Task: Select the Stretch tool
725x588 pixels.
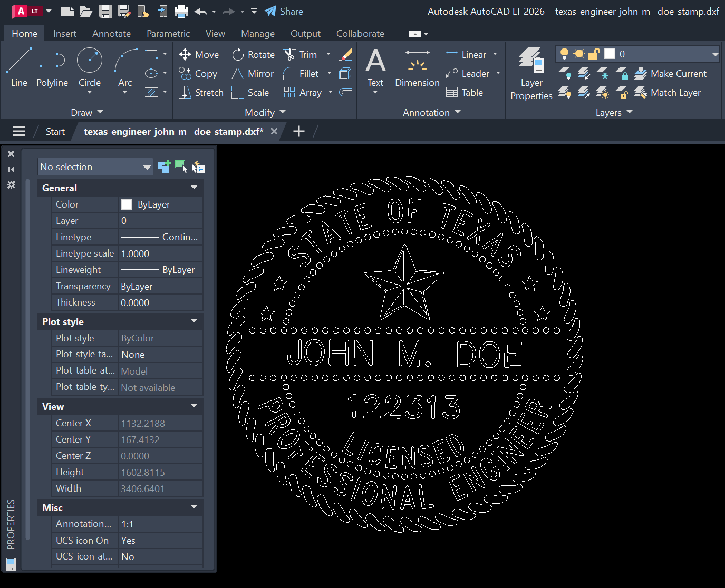Action: tap(200, 92)
